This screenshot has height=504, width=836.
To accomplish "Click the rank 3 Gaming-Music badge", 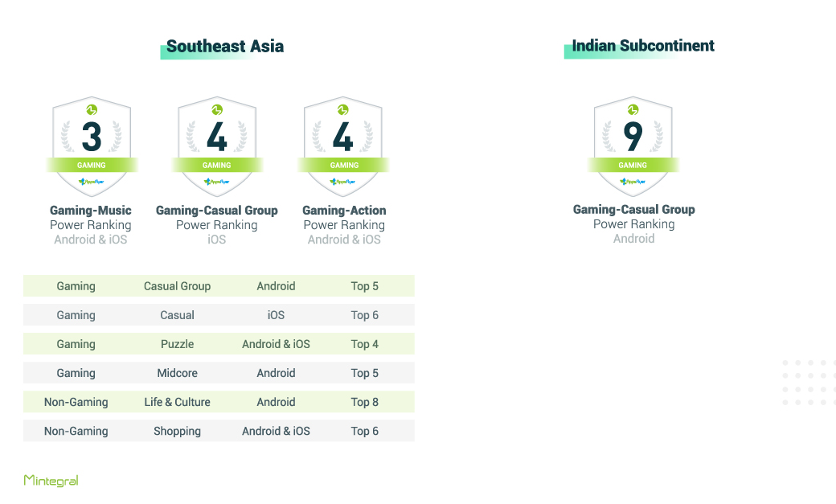I will coord(92,146).
